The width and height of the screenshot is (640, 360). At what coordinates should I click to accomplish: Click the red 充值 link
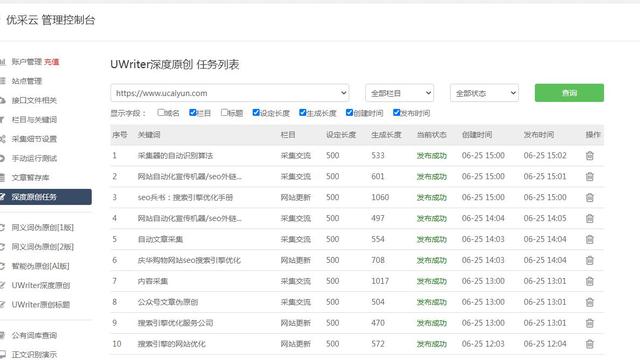[52, 62]
